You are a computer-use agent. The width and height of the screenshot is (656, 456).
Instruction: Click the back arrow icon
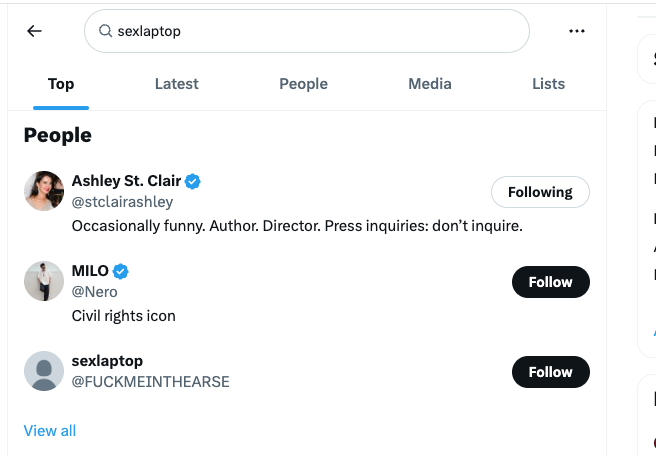tap(34, 31)
